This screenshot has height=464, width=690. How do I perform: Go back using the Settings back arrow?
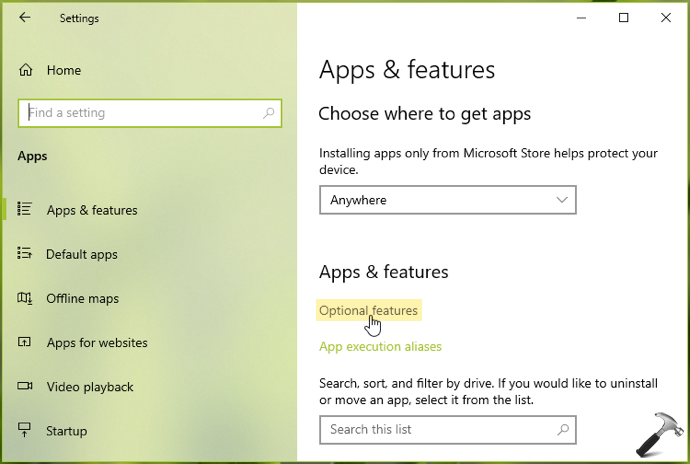tap(25, 18)
